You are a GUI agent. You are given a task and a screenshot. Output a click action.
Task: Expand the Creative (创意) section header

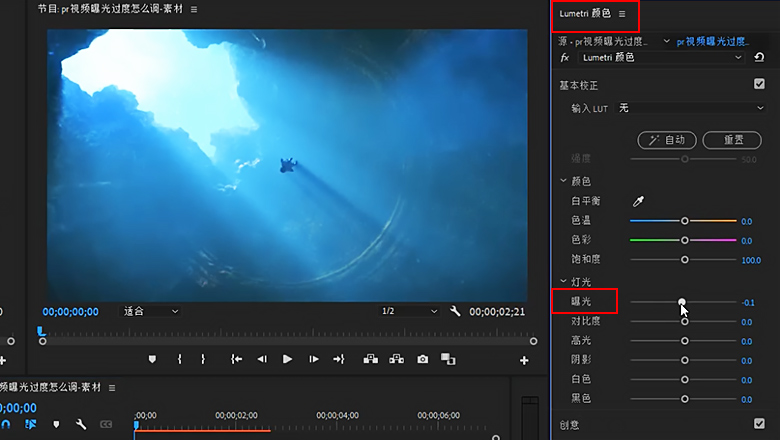[569, 425]
